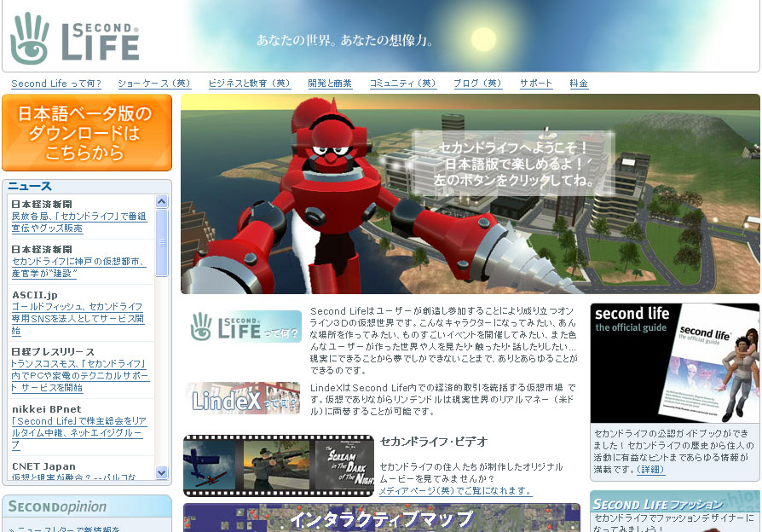Click the news list scroll up arrow
The image size is (762, 532).
(x=161, y=201)
